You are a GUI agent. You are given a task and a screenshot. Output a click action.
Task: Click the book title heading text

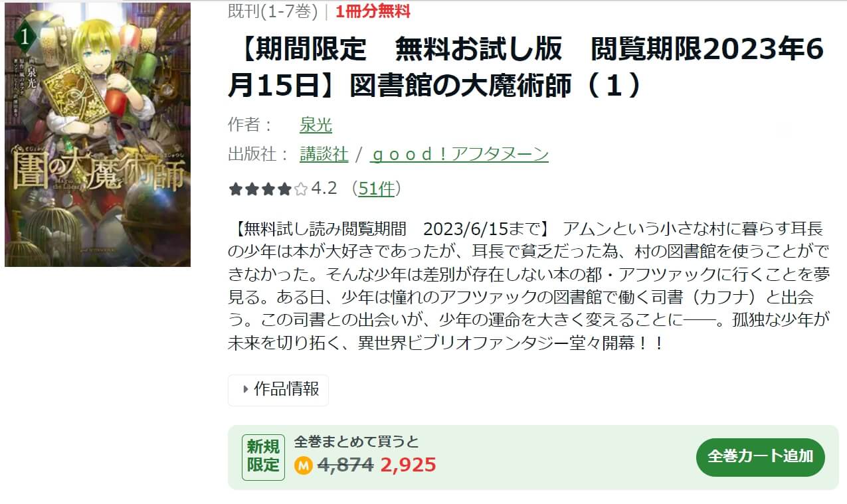pyautogui.click(x=526, y=68)
